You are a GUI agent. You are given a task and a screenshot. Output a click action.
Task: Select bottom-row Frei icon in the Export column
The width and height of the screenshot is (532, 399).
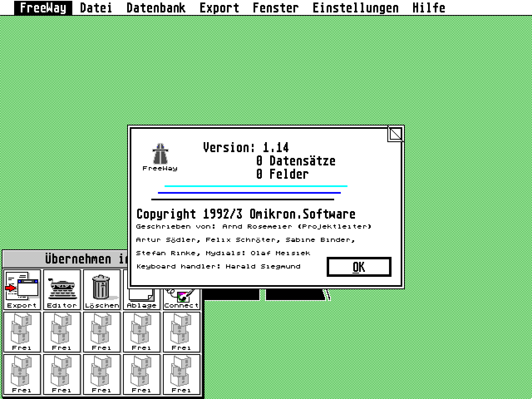coord(22,374)
